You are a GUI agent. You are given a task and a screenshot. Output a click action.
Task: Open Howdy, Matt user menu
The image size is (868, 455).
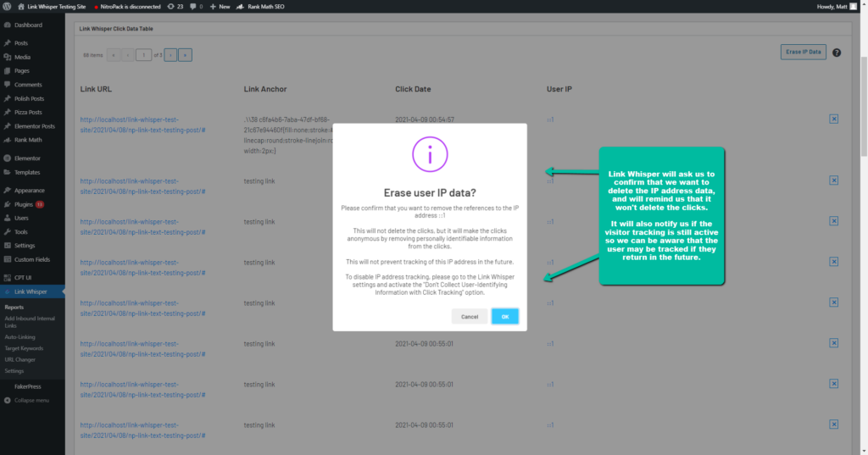tap(837, 7)
